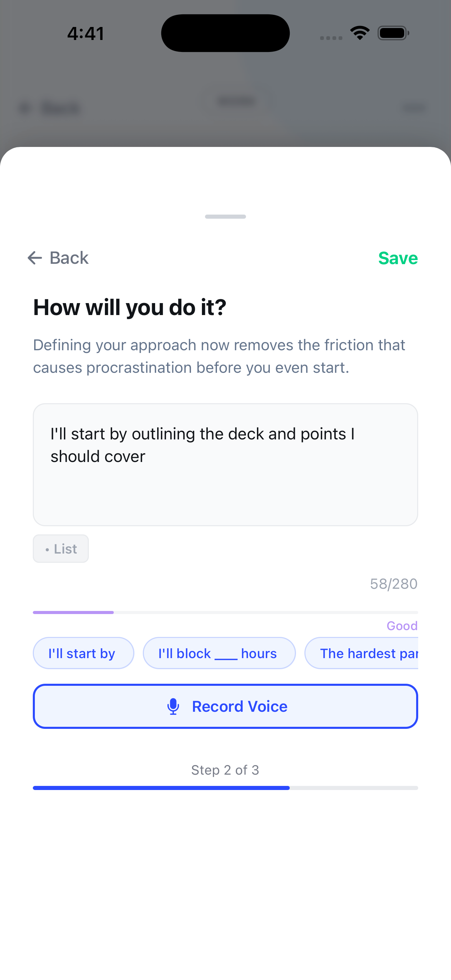Screen dimensions: 451x980
Task: Tap the 'How will you do it?' header
Action: click(x=130, y=307)
